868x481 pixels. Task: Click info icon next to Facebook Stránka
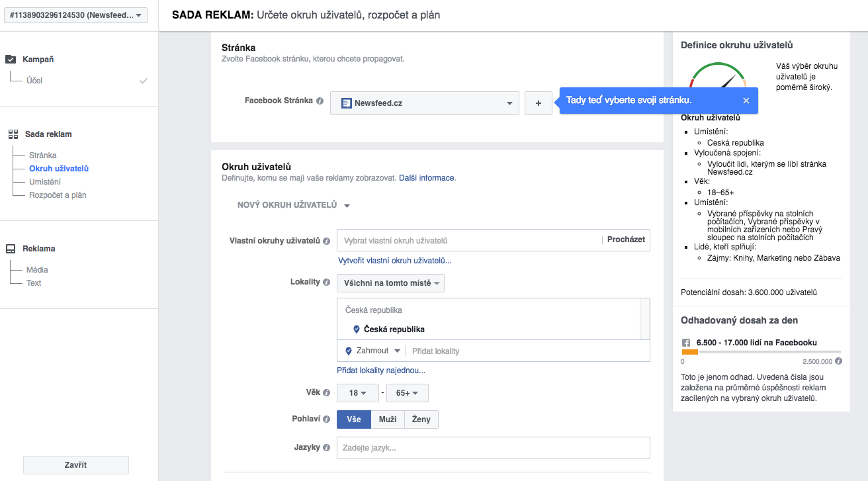tap(320, 101)
